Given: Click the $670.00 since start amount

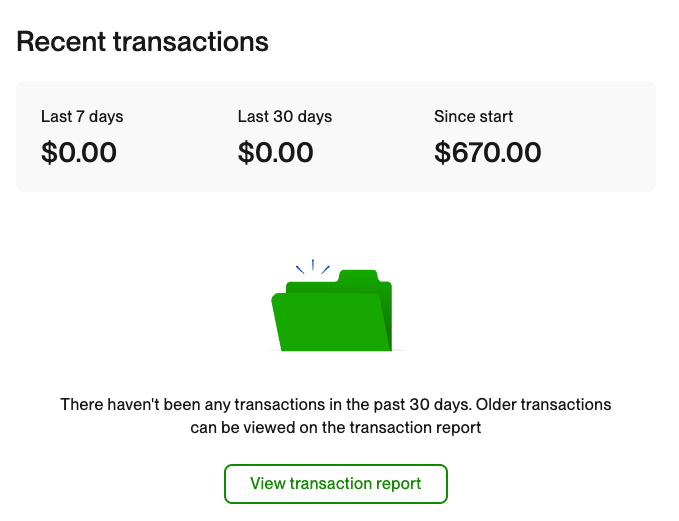Looking at the screenshot, I should 488,153.
